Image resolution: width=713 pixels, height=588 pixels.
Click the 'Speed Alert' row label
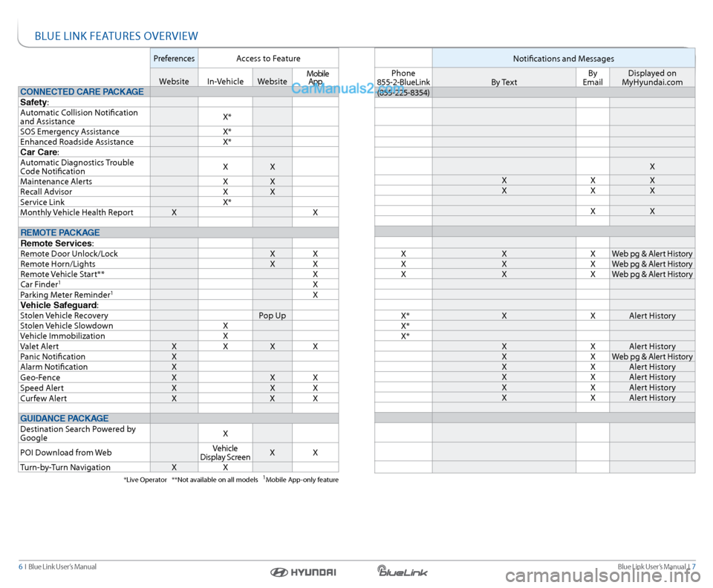pyautogui.click(x=42, y=388)
